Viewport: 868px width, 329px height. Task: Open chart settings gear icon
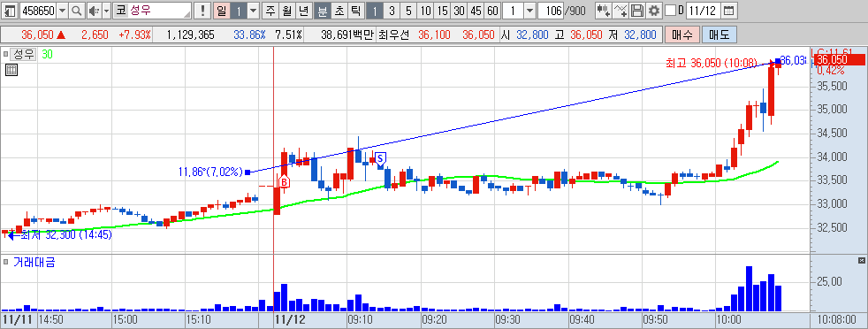pos(654,11)
